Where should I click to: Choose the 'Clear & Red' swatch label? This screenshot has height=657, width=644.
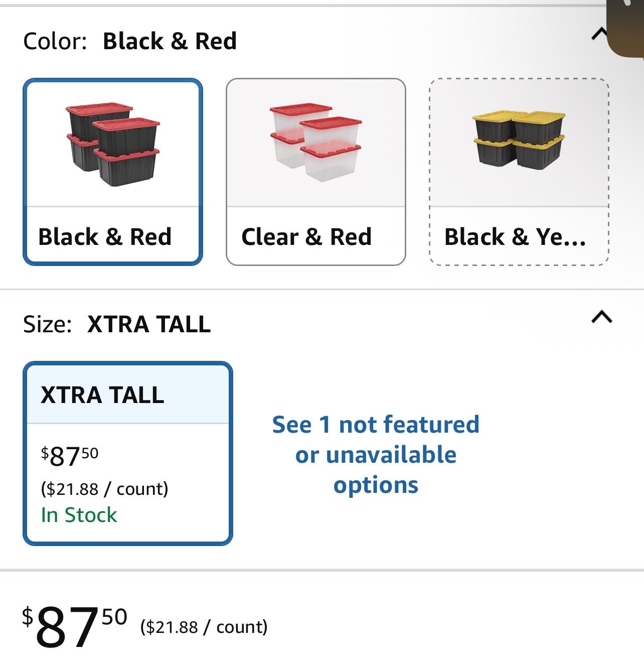[306, 237]
